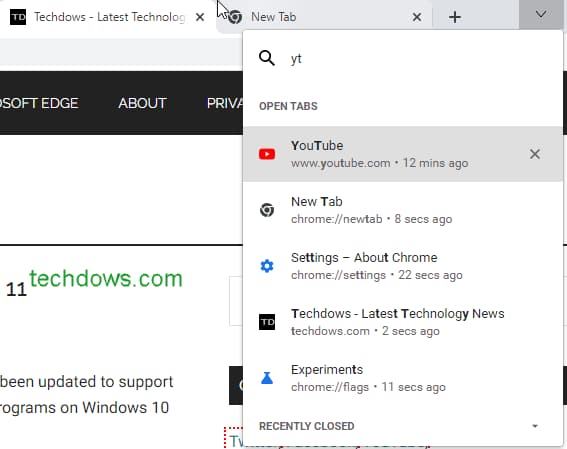Select Settings – About Chrome entry
Viewport: 567px width, 449px height.
pos(403,266)
